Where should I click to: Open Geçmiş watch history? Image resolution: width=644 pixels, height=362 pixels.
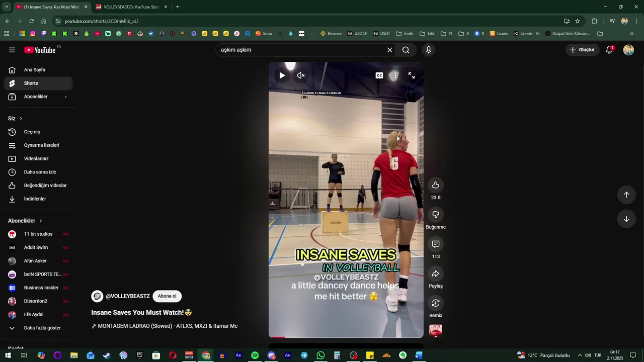click(x=39, y=132)
